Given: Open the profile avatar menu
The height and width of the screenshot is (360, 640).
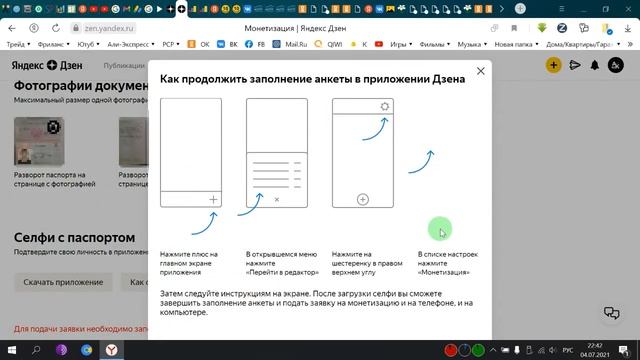Looking at the screenshot, I should (x=616, y=65).
